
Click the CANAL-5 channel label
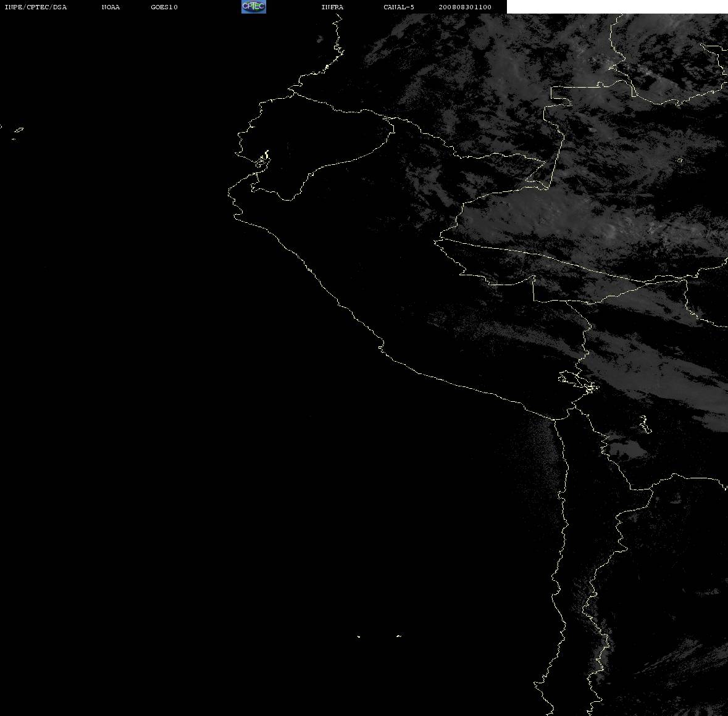click(x=399, y=7)
